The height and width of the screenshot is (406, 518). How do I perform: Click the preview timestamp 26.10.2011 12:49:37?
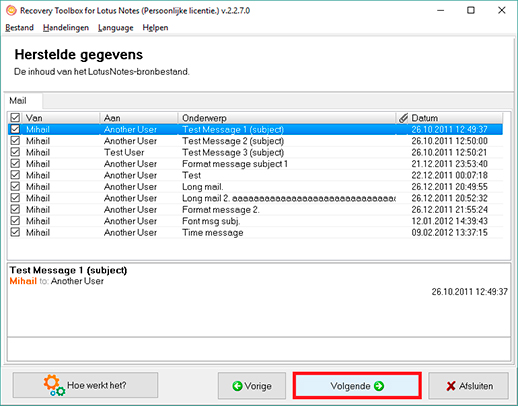pyautogui.click(x=469, y=292)
